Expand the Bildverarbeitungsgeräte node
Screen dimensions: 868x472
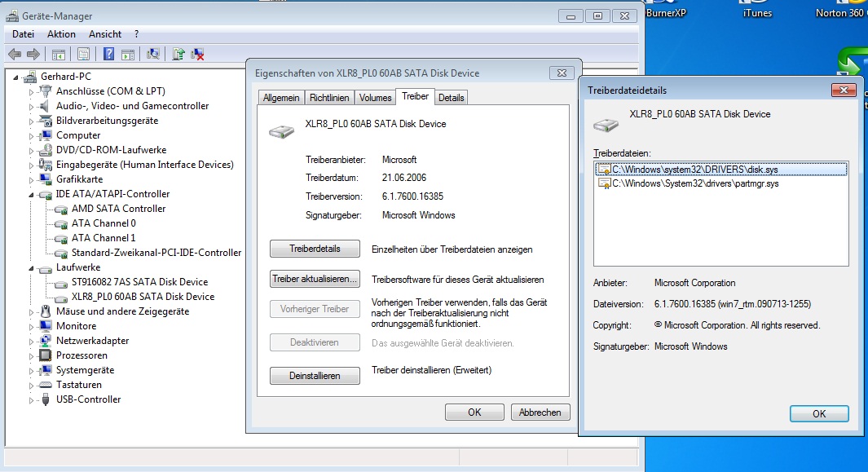31,121
